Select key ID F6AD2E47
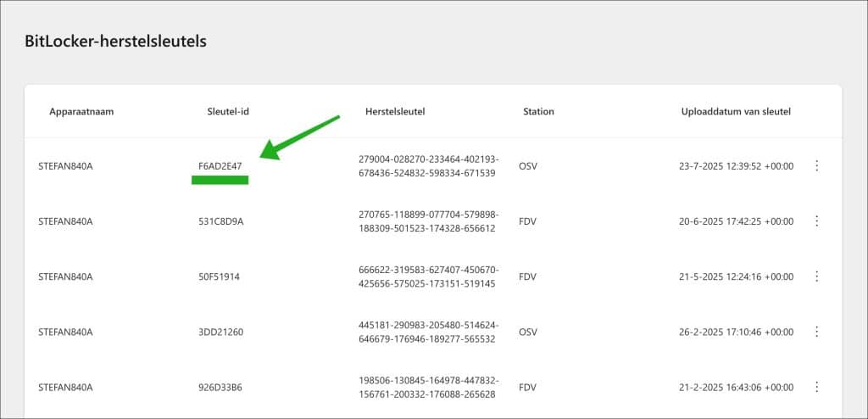The image size is (868, 419). point(220,165)
